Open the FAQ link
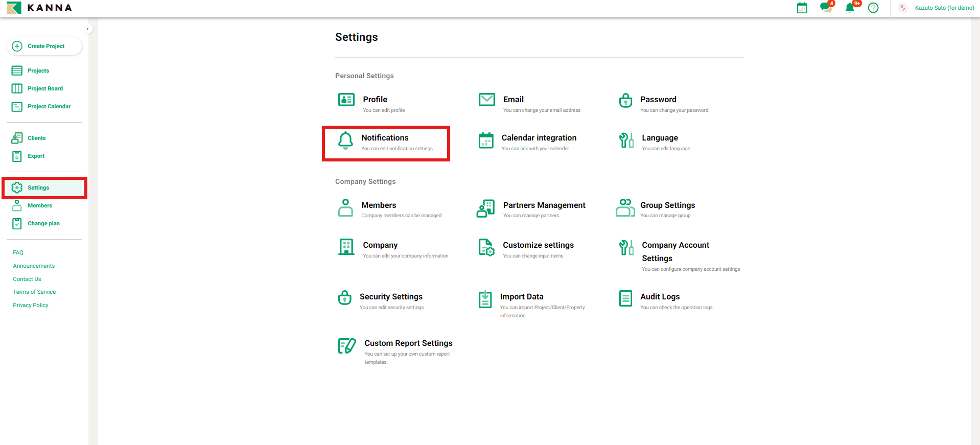 pyautogui.click(x=18, y=252)
